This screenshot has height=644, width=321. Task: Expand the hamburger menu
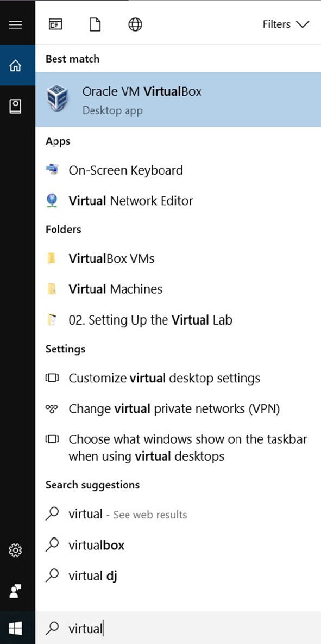15,24
